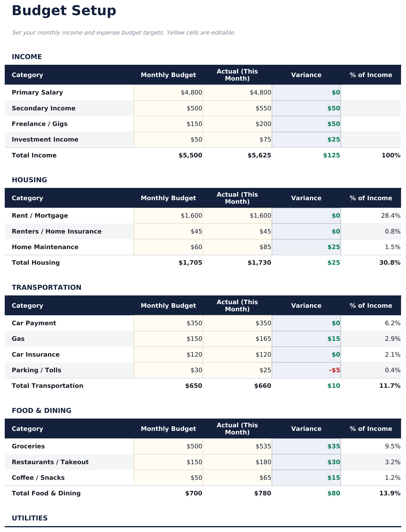This screenshot has height=532, width=406.
Task: Click the Total Housing percent of income value
Action: [390, 263]
